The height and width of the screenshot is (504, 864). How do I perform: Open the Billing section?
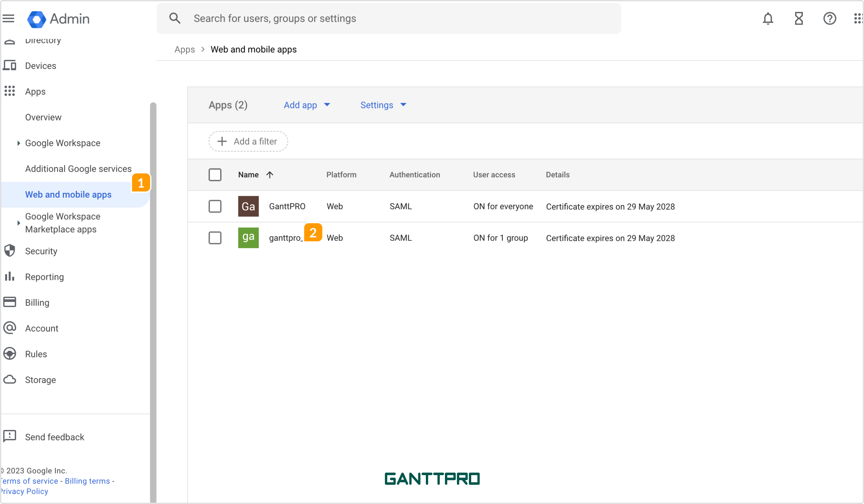click(x=37, y=302)
